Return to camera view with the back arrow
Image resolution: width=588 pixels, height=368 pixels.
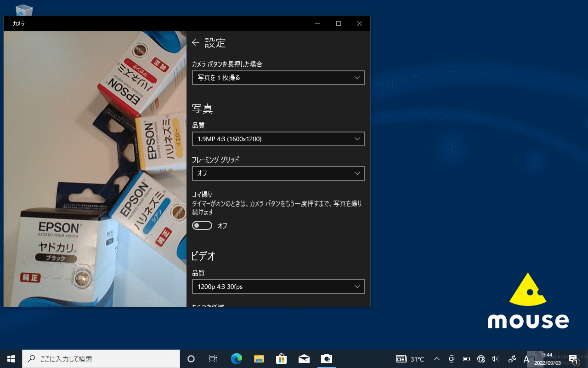pos(196,42)
